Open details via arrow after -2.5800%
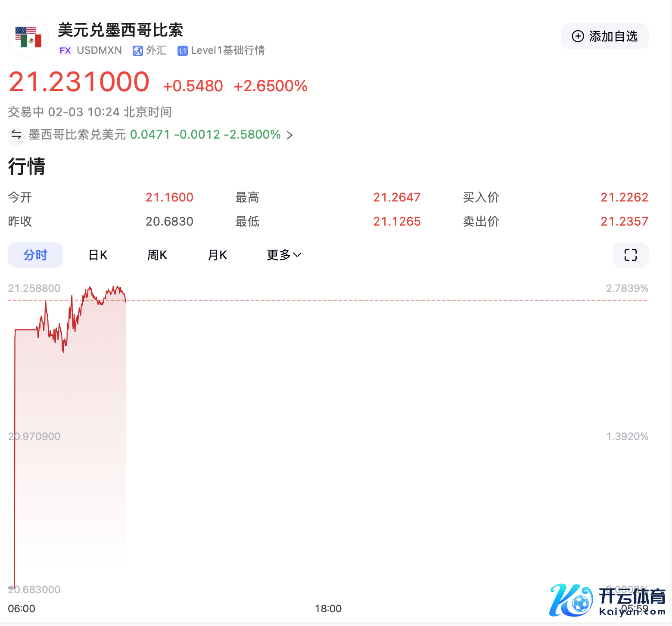 [x=290, y=135]
